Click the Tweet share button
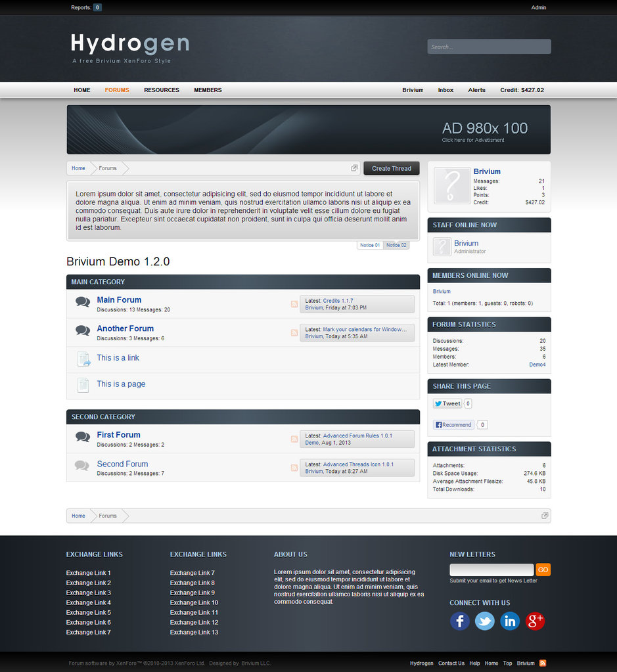Image resolution: width=617 pixels, height=672 pixels. click(447, 403)
